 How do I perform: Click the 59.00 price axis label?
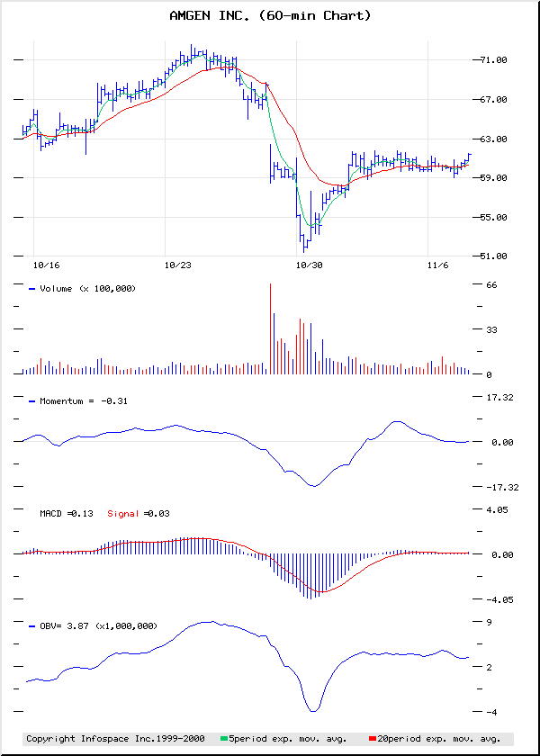click(496, 178)
